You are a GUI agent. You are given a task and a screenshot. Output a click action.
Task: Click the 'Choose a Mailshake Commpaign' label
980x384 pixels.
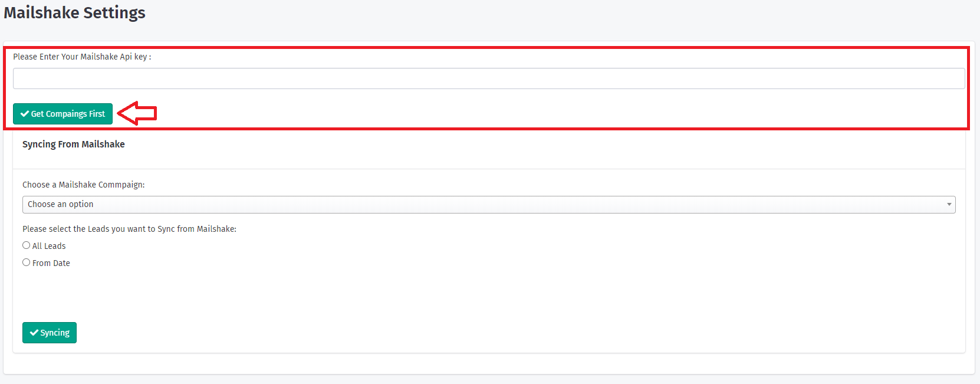[84, 185]
